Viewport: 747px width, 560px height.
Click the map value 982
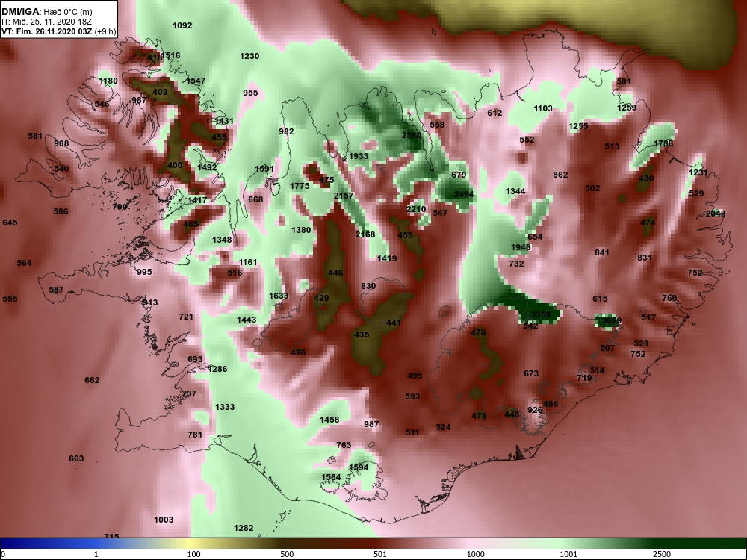point(286,131)
